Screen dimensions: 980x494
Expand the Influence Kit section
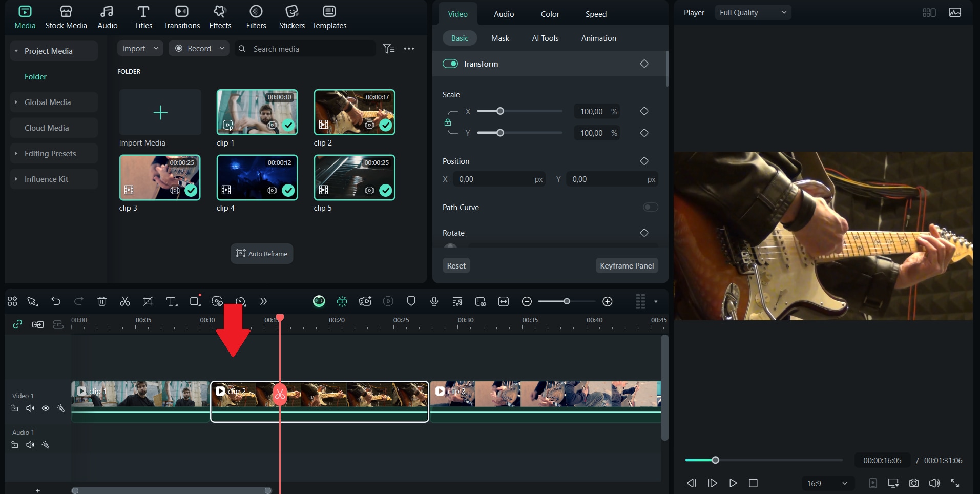pyautogui.click(x=16, y=179)
